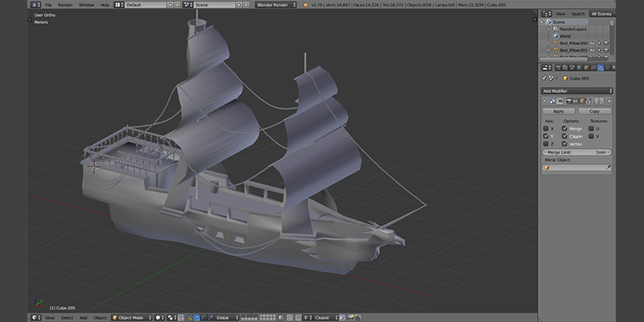Viewport: 644px width, 322px height.
Task: Switch to the Constraints properties tab
Action: pos(593,68)
